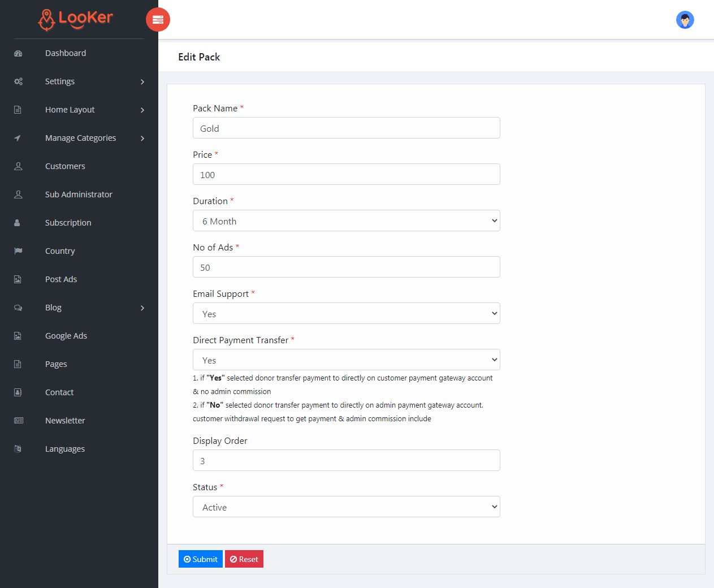
Task: Click the Post Ads image icon
Action: tap(18, 279)
